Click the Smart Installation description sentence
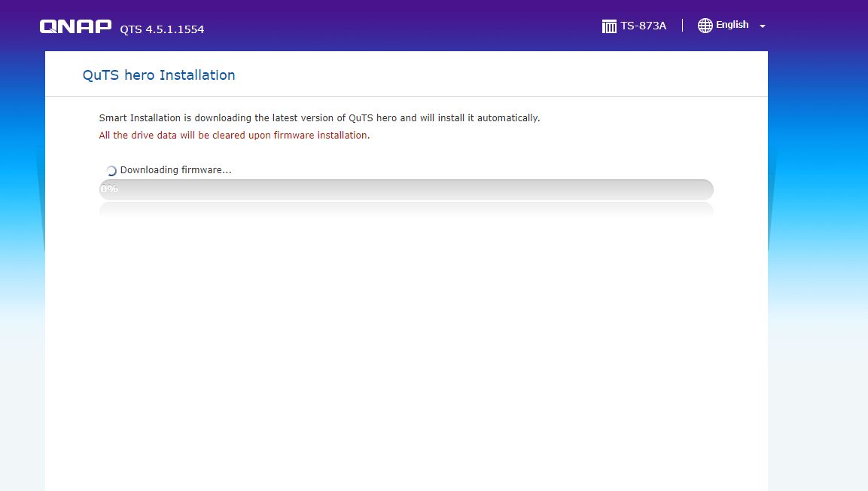This screenshot has width=868, height=491. click(x=319, y=118)
